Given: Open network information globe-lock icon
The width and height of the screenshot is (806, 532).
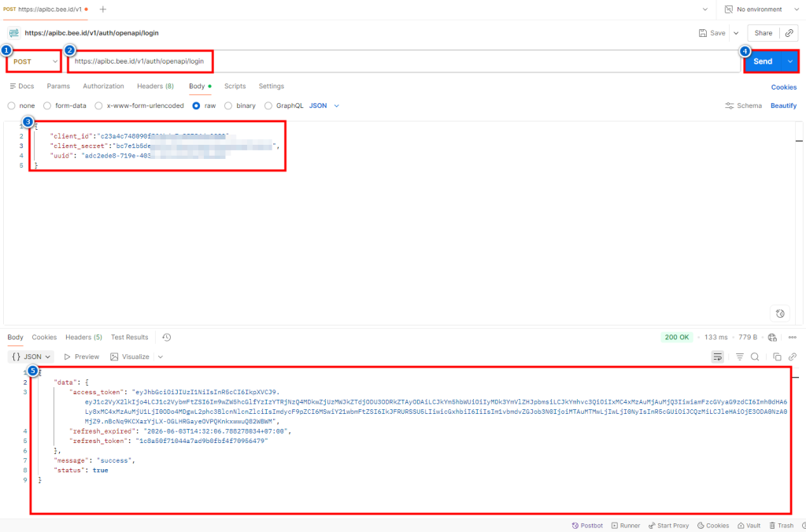Looking at the screenshot, I should 772,337.
